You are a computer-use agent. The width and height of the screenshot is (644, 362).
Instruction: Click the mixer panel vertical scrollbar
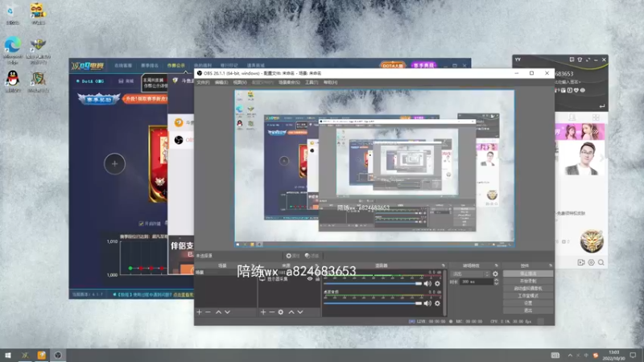[x=444, y=292]
